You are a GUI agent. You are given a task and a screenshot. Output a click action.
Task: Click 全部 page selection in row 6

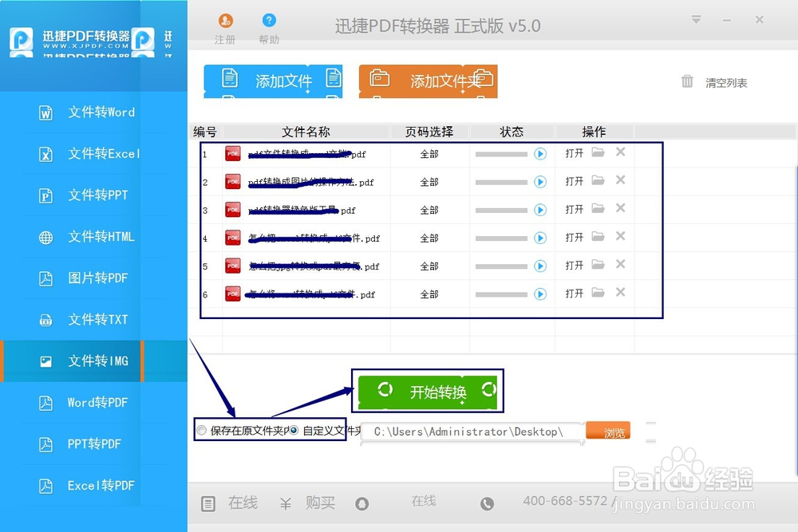(429, 294)
